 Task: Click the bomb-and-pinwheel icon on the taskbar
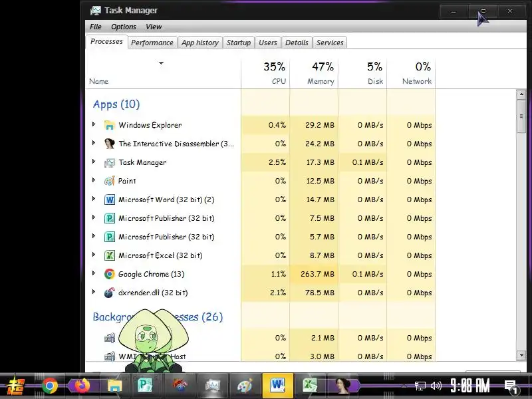(x=180, y=386)
